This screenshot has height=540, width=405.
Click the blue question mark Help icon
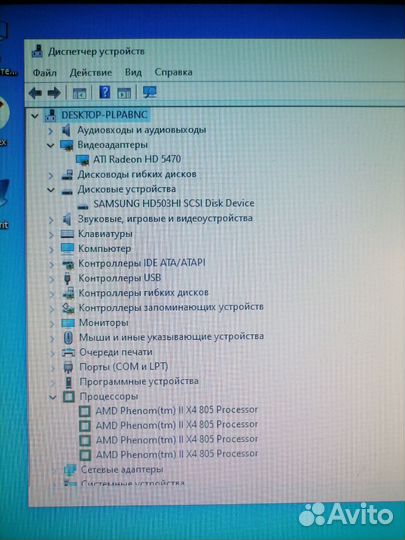pyautogui.click(x=104, y=92)
